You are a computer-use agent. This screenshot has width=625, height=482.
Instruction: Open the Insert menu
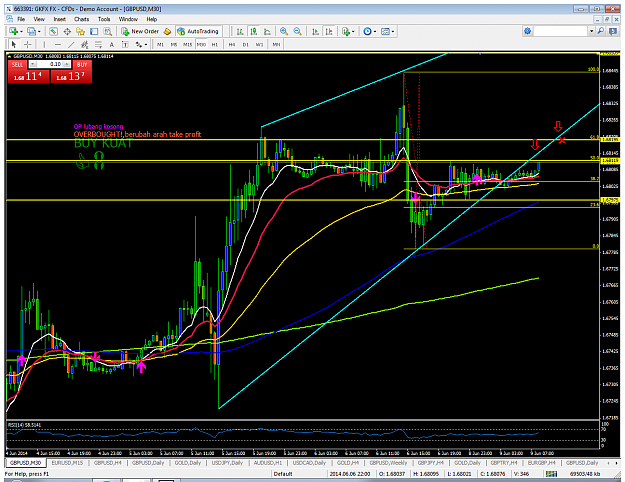point(59,19)
